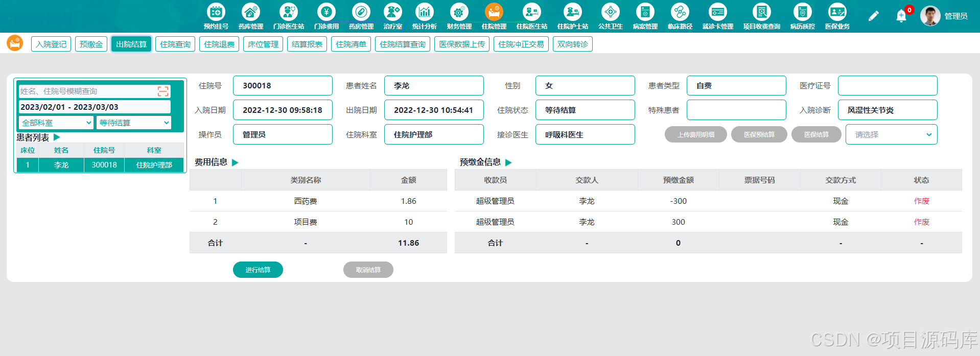Expand the 患者列表 arrow
Viewport: 980px width, 356px height.
57,137
